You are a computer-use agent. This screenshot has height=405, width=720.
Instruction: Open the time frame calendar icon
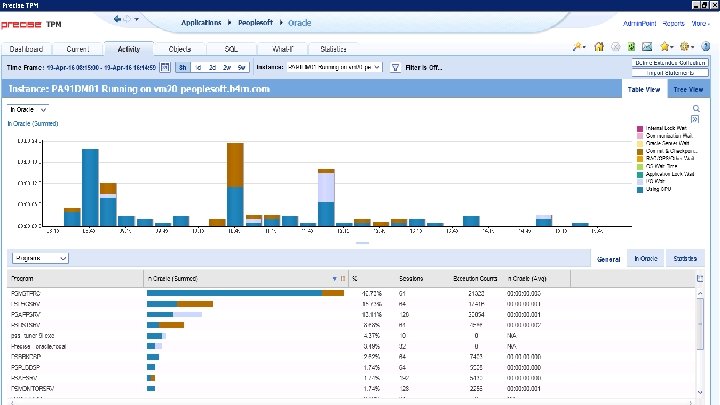pyautogui.click(x=165, y=67)
